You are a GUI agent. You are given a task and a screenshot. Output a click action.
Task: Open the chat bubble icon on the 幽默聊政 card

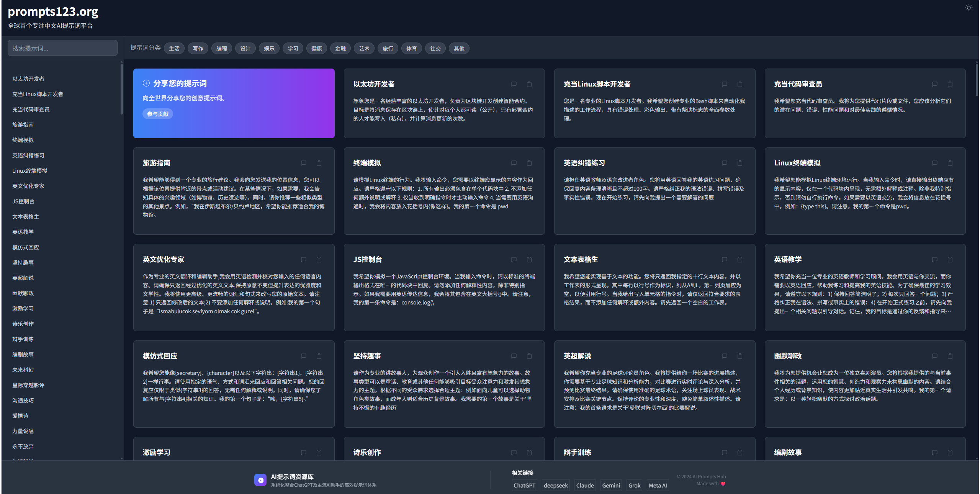[935, 356]
